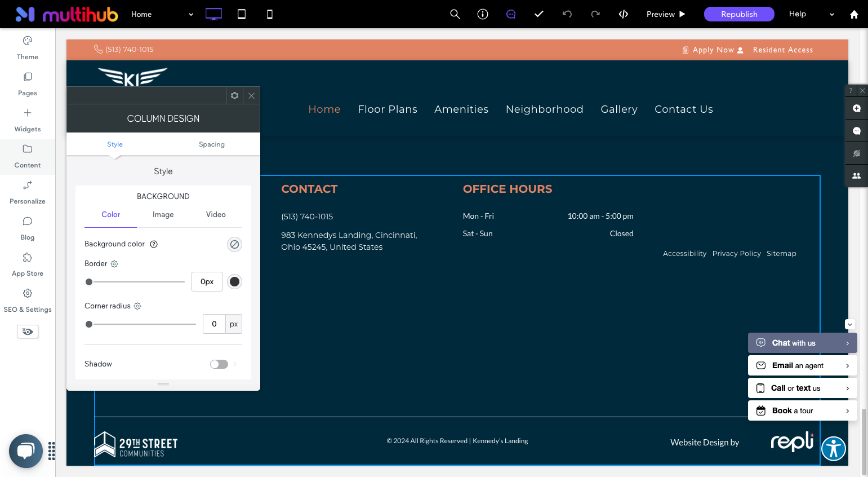This screenshot has height=477, width=868.
Task: Open the Blog manager
Action: (x=28, y=229)
